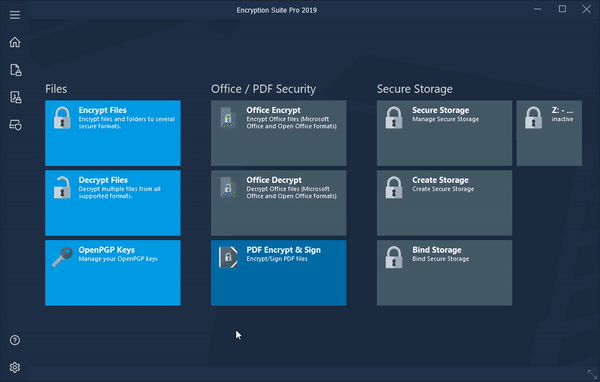This screenshot has width=600, height=382.
Task: Click the Encryption Suite Pro 2019 title
Action: 277,10
